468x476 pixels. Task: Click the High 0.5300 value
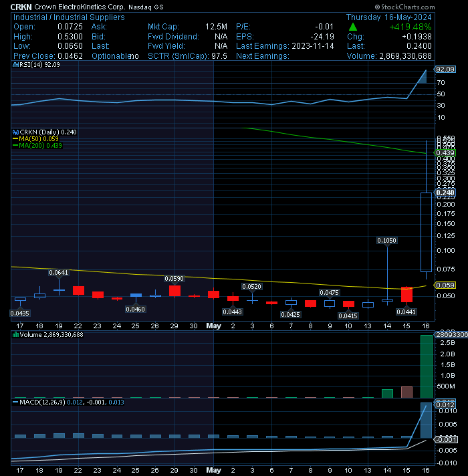point(70,37)
